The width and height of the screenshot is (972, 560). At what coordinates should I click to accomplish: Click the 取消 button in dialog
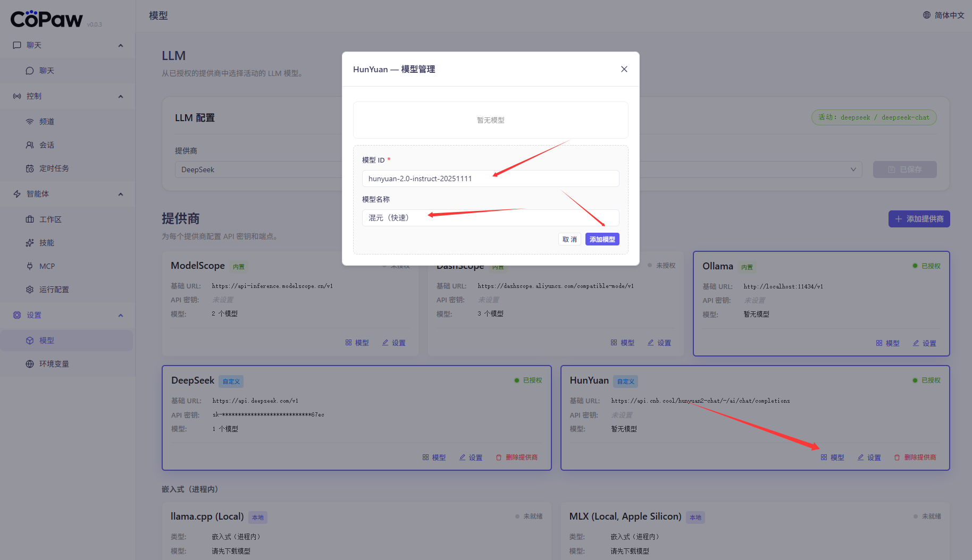[569, 240]
